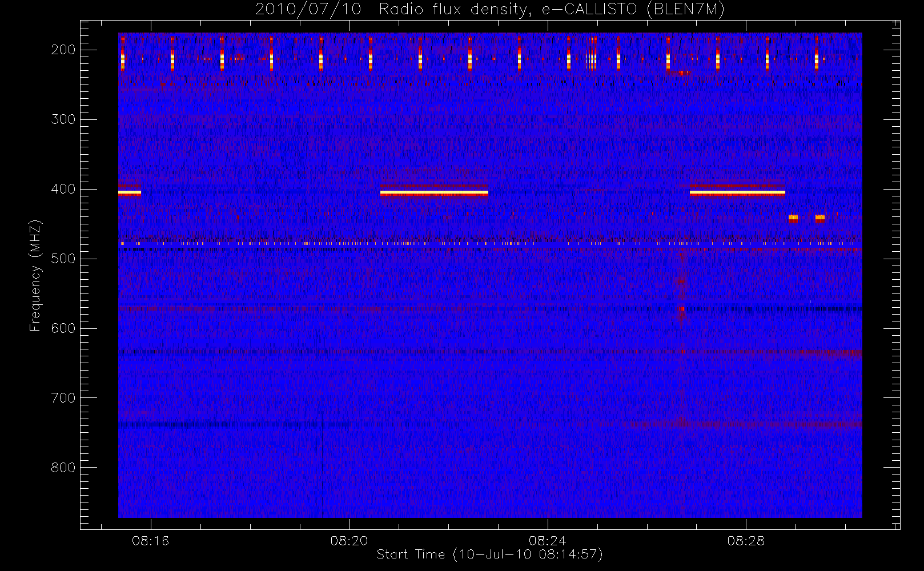Click the short 400 MHz band near 08:15

click(x=130, y=193)
